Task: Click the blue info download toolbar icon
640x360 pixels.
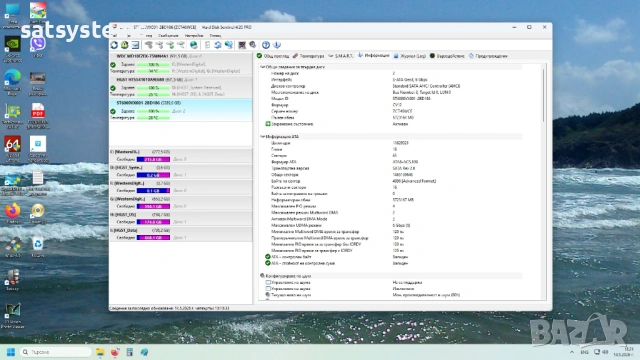Action: tap(277, 45)
